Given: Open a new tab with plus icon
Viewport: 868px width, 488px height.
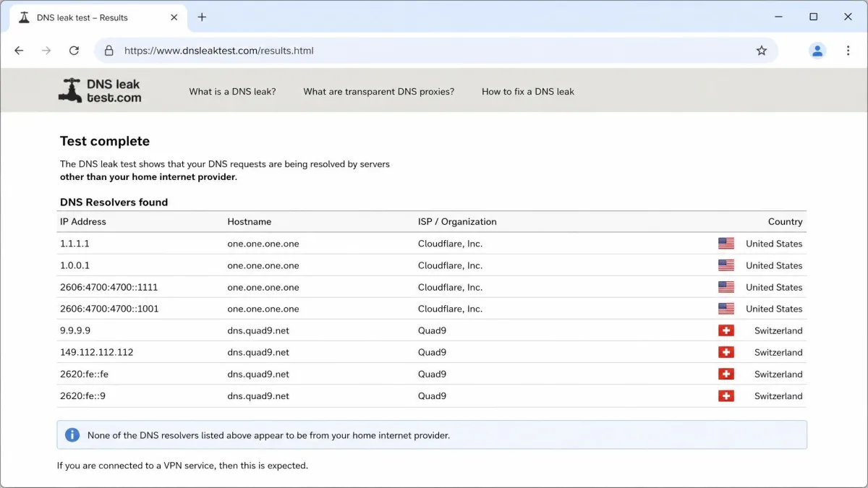Looking at the screenshot, I should 202,17.
